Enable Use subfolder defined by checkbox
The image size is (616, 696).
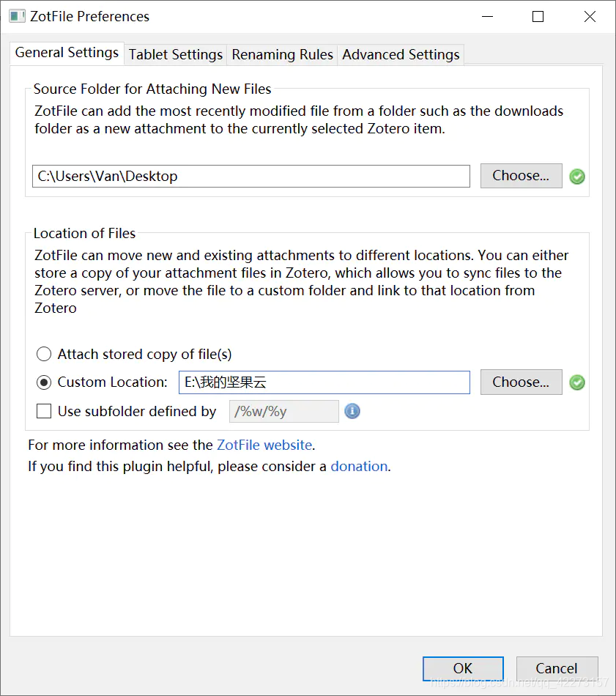[44, 411]
